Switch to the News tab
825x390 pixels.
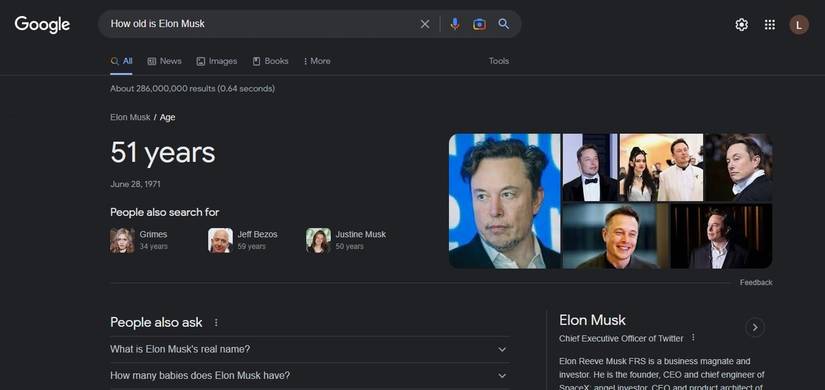click(164, 61)
